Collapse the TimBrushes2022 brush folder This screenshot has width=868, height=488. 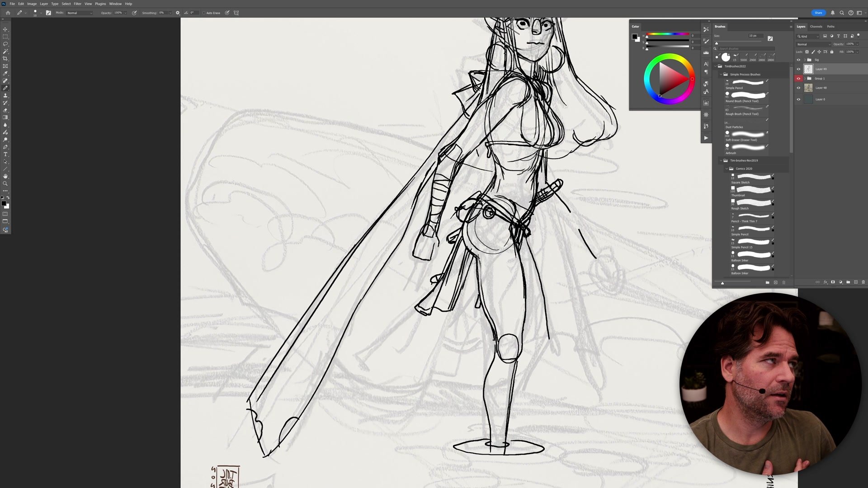click(x=716, y=66)
